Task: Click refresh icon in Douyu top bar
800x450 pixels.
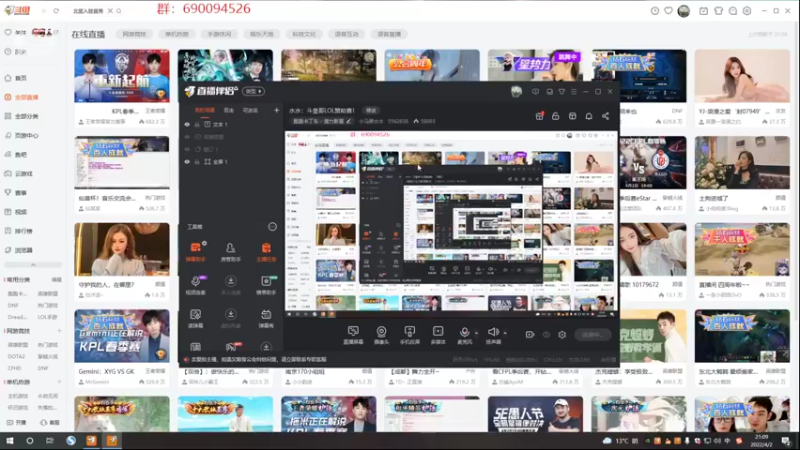Action: click(x=56, y=11)
